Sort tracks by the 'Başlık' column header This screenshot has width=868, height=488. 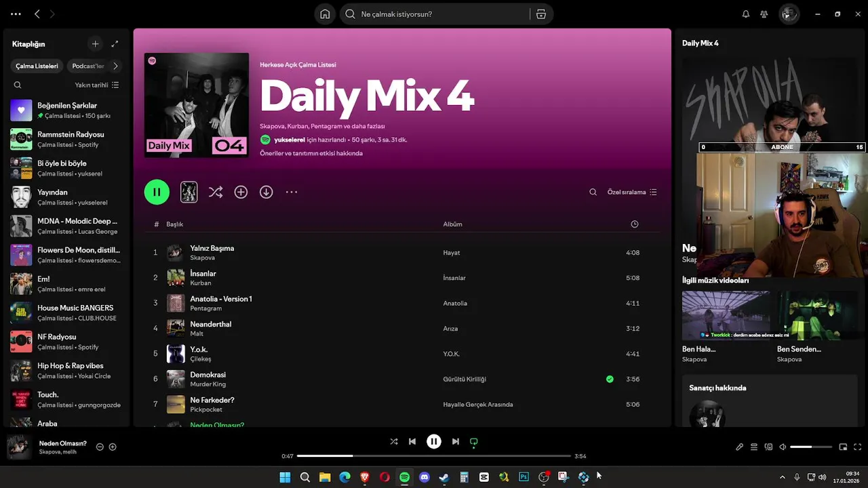[x=175, y=224]
